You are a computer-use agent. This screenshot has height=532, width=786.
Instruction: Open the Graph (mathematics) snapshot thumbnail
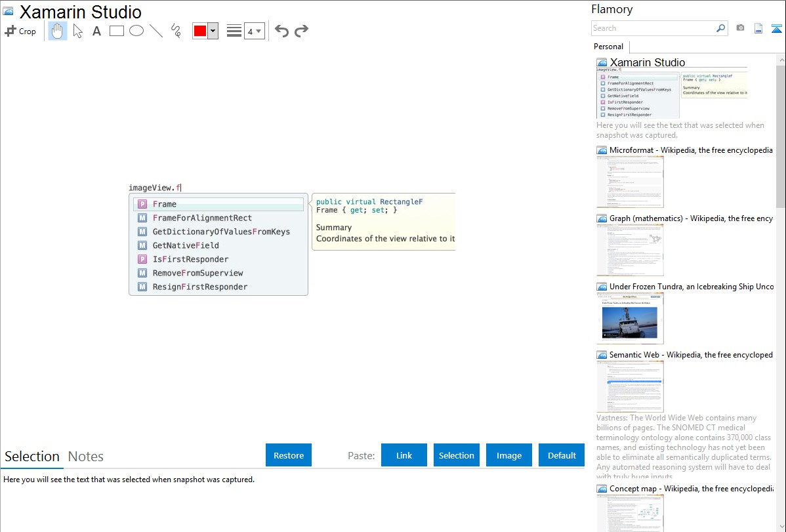[x=630, y=250]
